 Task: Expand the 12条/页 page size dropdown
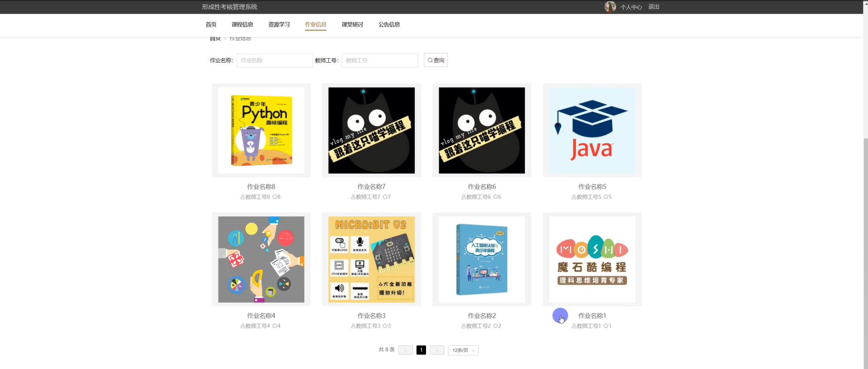click(463, 350)
